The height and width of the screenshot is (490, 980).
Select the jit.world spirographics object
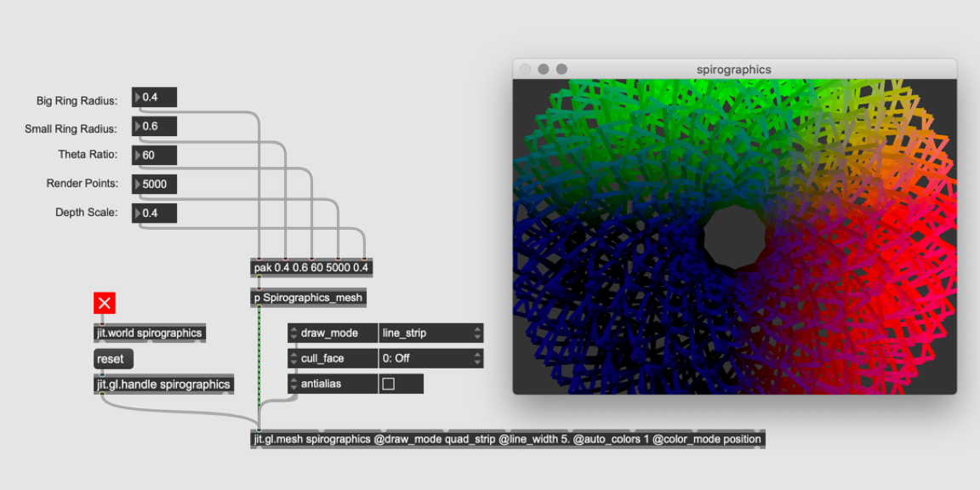coord(150,333)
